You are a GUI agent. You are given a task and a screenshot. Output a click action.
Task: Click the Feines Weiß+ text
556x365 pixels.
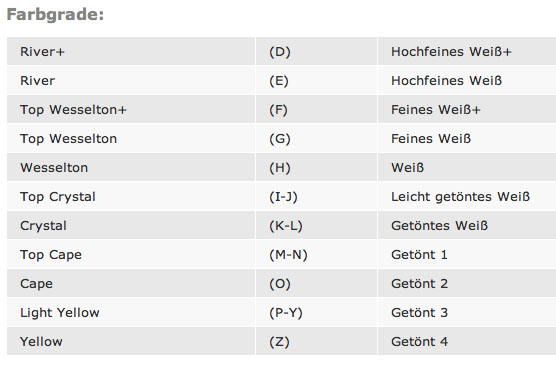pos(436,110)
